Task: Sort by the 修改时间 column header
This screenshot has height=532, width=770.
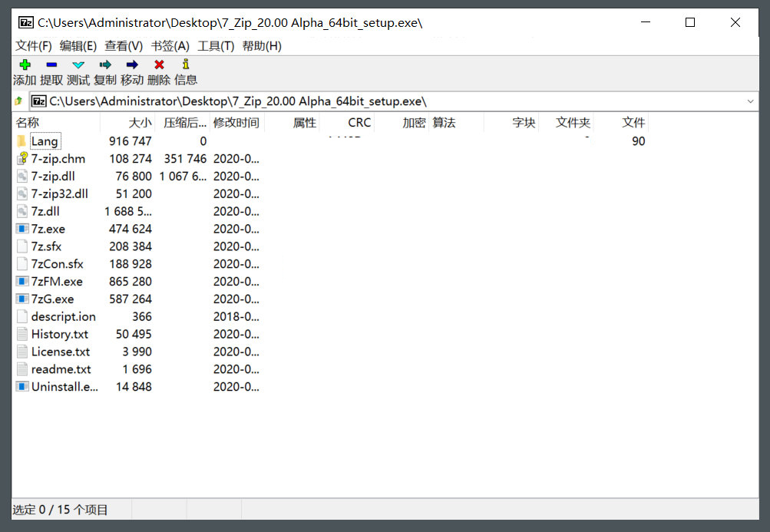Action: tap(236, 123)
